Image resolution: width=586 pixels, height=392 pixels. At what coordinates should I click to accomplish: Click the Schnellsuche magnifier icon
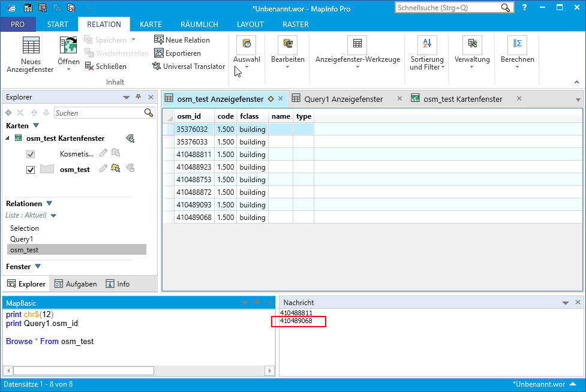[506, 8]
